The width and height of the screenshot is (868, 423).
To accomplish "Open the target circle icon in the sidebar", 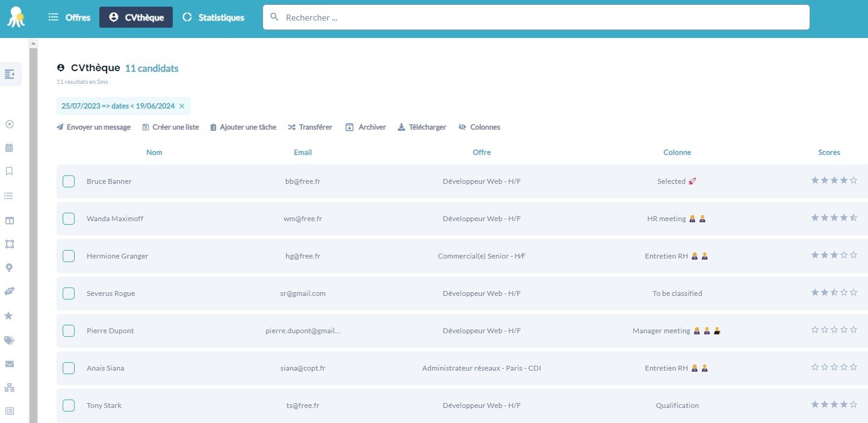I will click(x=9, y=124).
